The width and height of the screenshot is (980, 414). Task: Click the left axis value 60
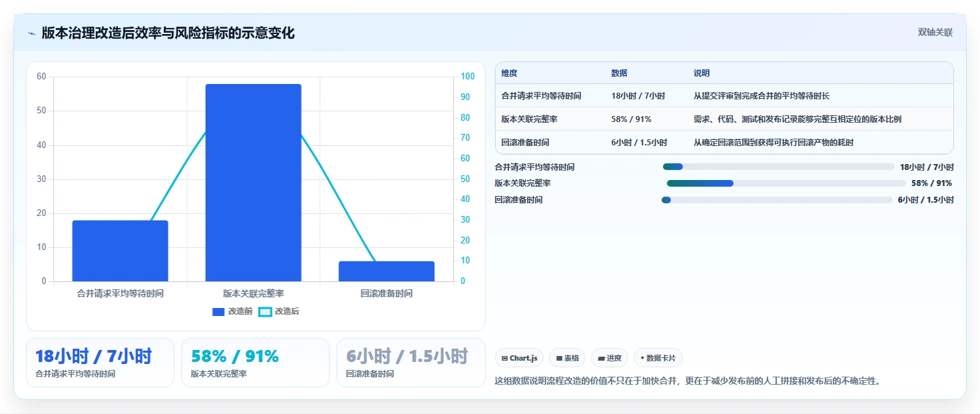[x=41, y=77]
